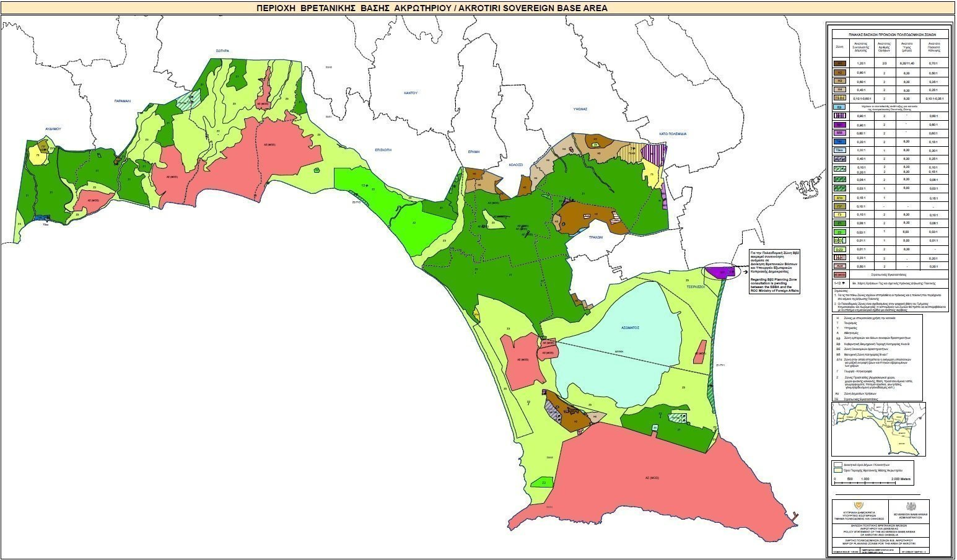Select the Ttea light blue legend swatch
Image resolution: width=957 pixels, height=560 pixels.
coord(840,151)
